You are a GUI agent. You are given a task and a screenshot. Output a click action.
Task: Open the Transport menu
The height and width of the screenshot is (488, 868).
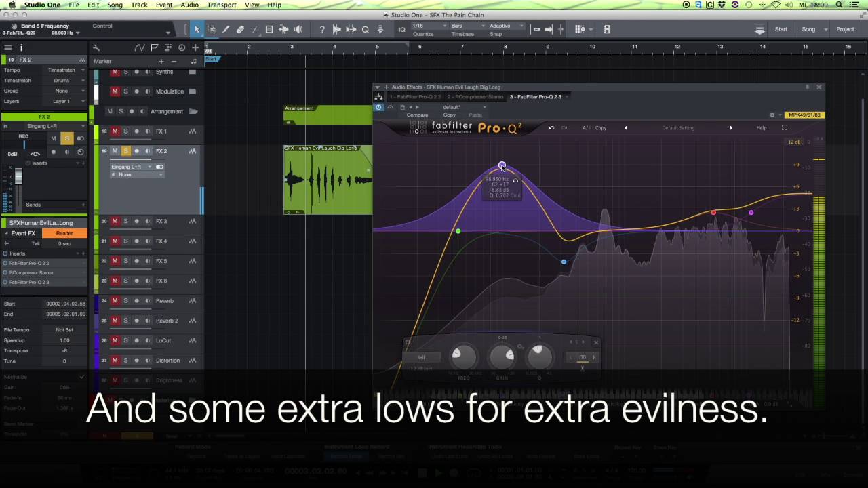click(222, 5)
